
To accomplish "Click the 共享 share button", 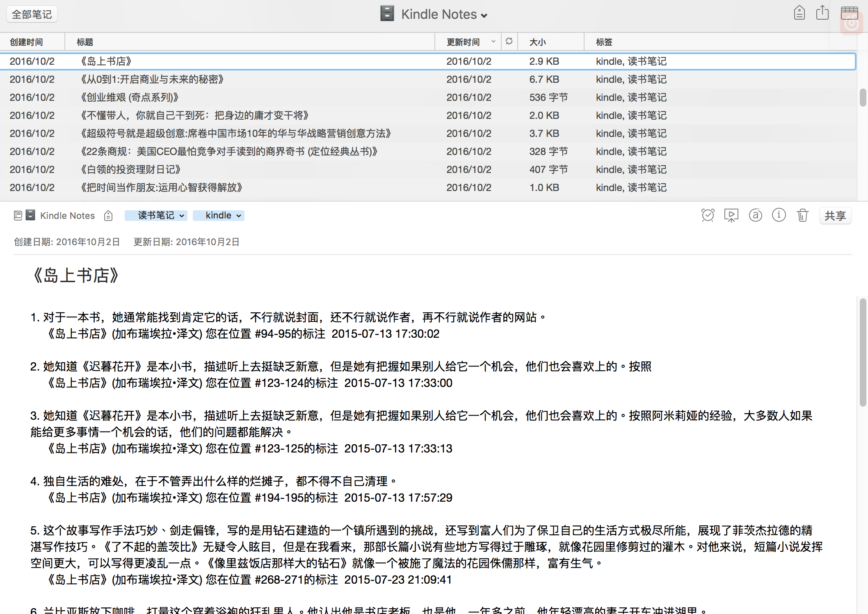I will coord(835,216).
